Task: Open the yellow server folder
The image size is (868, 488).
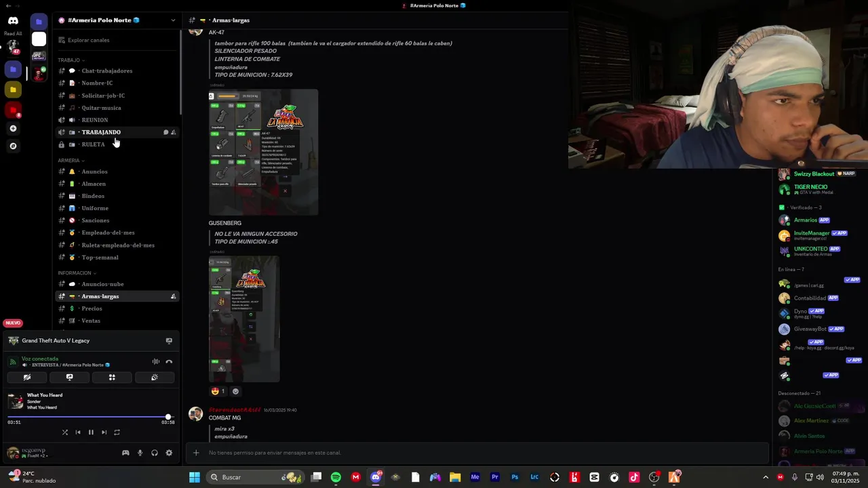Action: (13, 89)
